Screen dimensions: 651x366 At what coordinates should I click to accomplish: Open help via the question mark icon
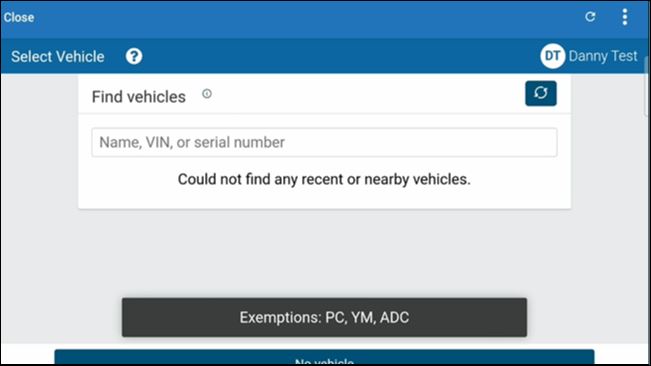pos(134,56)
